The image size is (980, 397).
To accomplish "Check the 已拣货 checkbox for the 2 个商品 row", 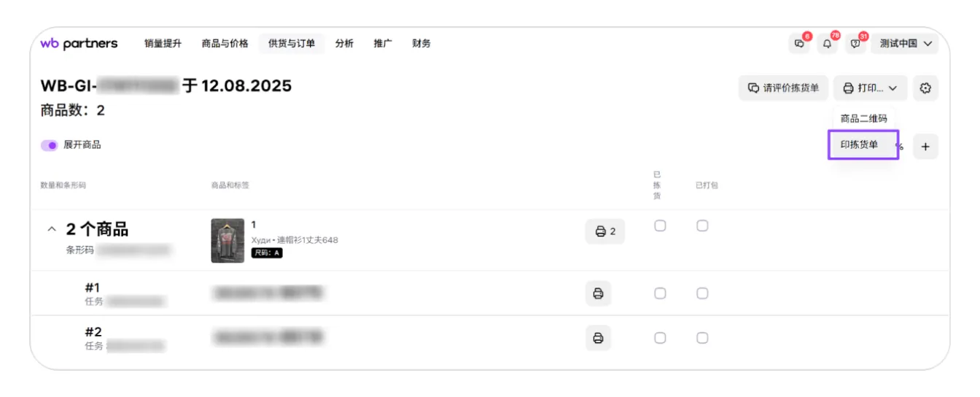I will (660, 226).
